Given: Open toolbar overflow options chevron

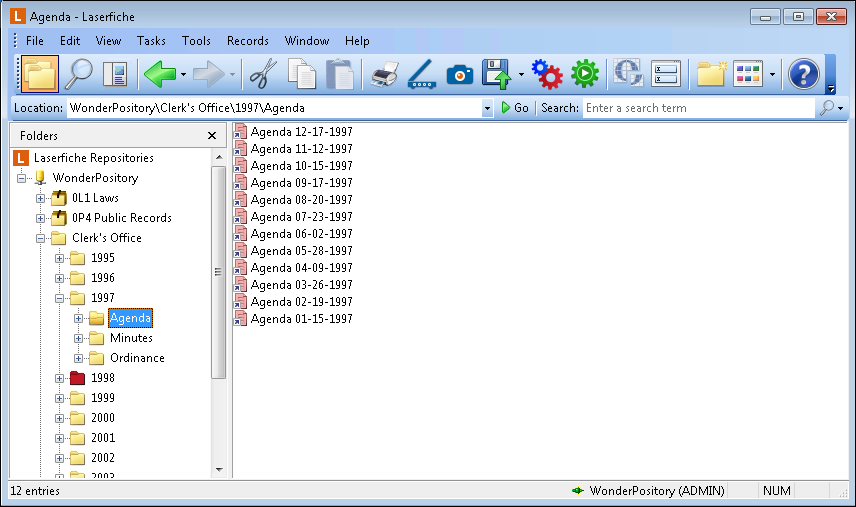Looking at the screenshot, I should click(831, 88).
